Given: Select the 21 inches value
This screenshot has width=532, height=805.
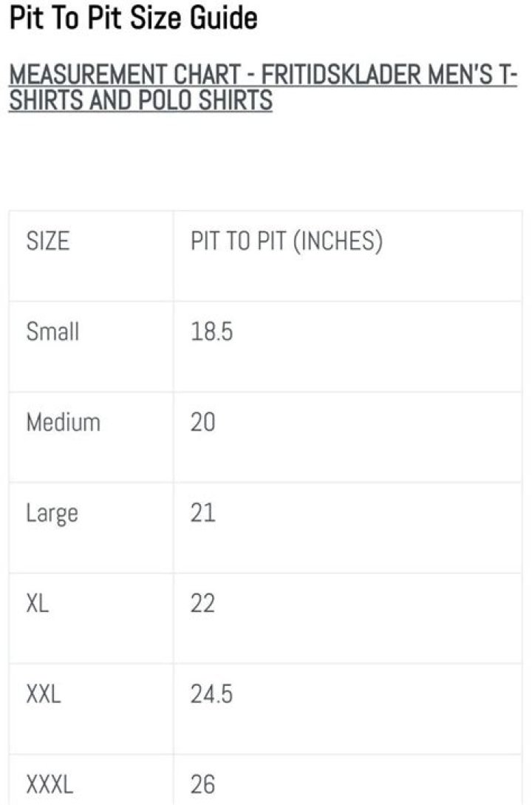Looking at the screenshot, I should [x=203, y=513].
